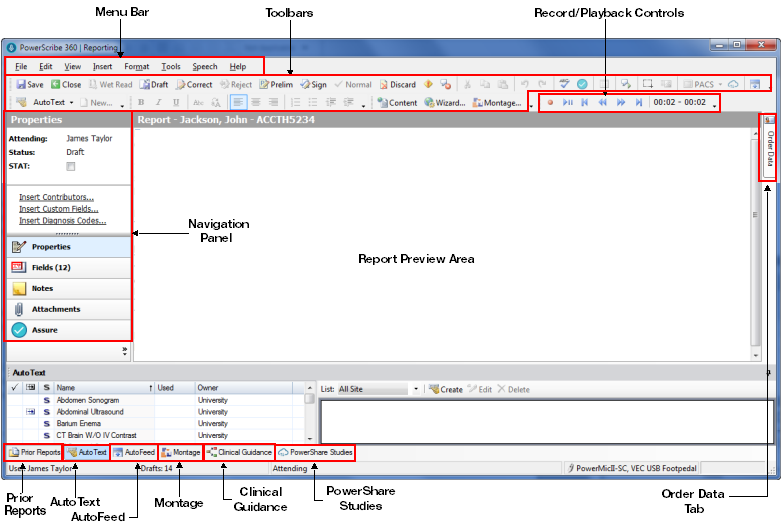Click the Close report toolbar button
Viewport: 783px width, 526px height.
click(66, 84)
